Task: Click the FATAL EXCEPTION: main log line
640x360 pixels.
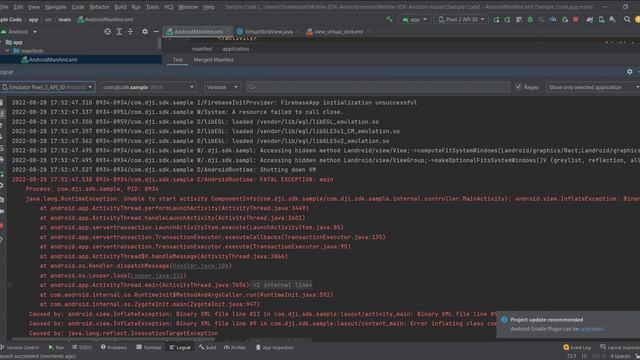Action: point(173,180)
